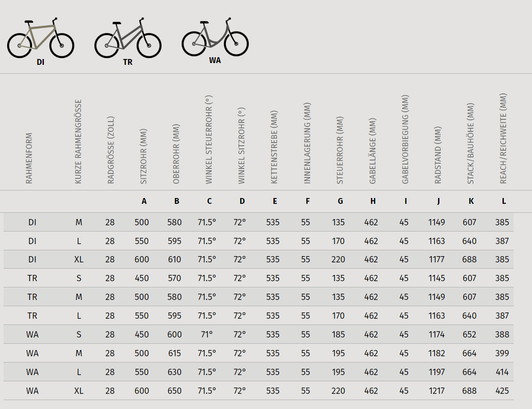The height and width of the screenshot is (409, 532).
Task: Click the REACH/REICHWEITE (MM) column header
Action: point(503,139)
